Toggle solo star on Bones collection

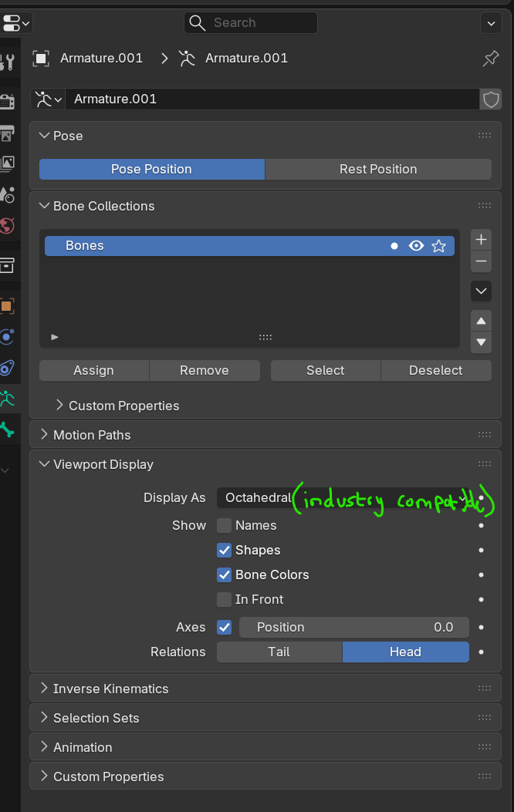coord(439,246)
